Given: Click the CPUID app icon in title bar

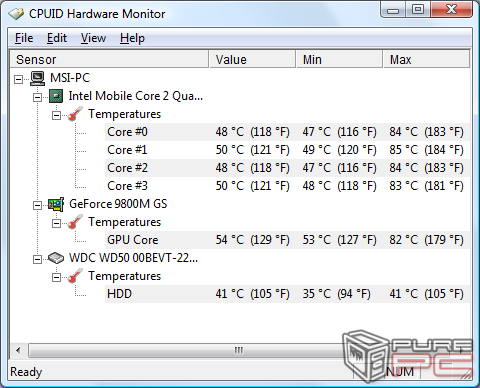Looking at the screenshot, I should (16, 14).
